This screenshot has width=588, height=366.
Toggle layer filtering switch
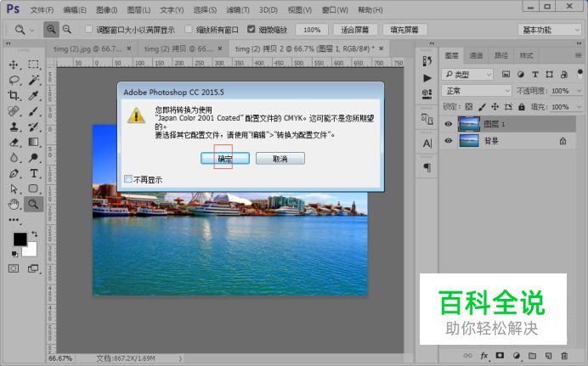coord(580,73)
